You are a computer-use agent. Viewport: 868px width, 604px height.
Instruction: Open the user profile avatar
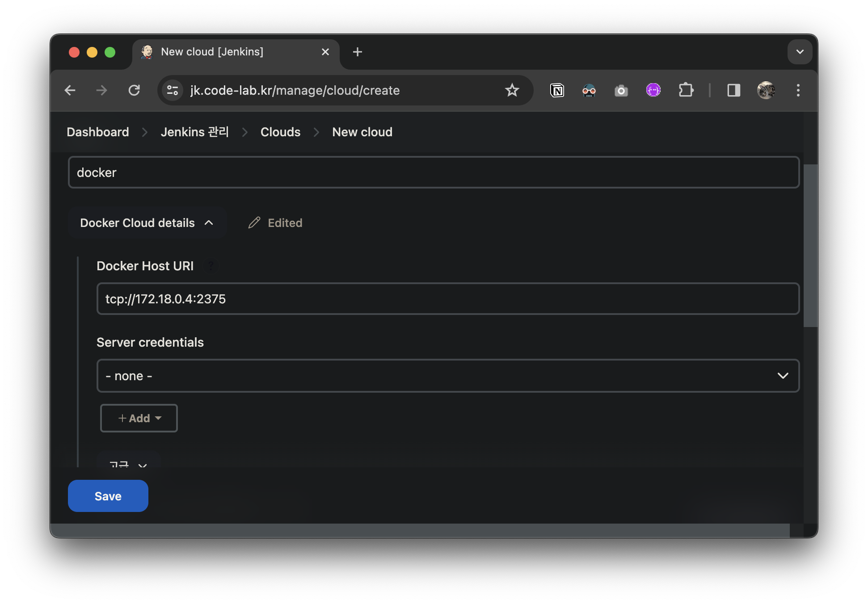(x=766, y=90)
